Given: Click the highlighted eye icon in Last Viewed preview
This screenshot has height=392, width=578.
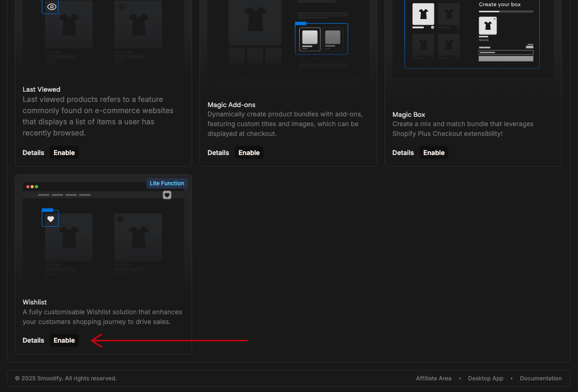Looking at the screenshot, I should click(50, 7).
